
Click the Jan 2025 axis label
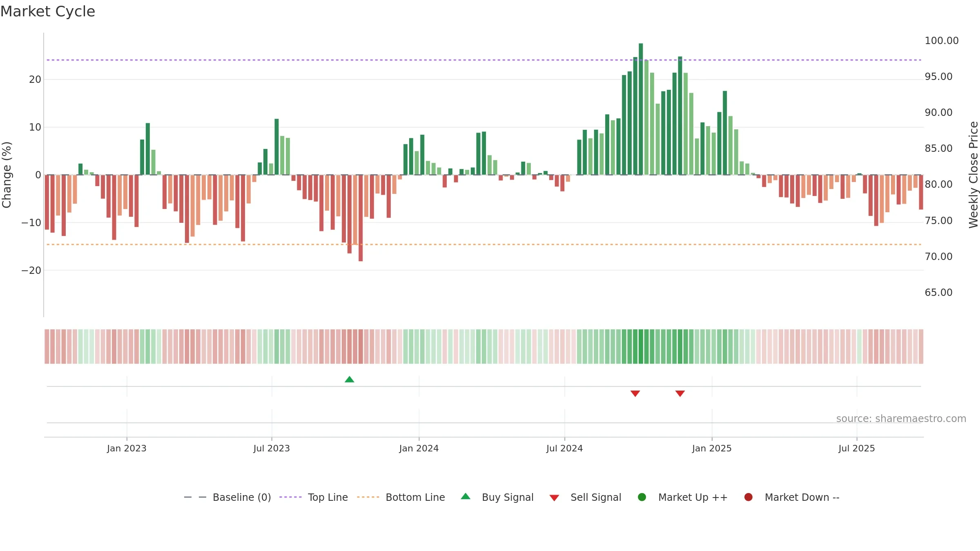(712, 449)
